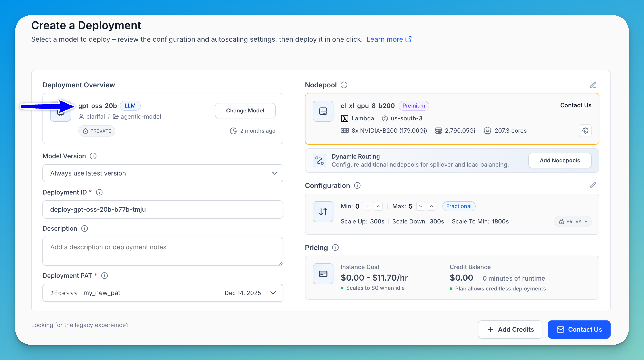This screenshot has height=360, width=644.
Task: Click info icon next to Description
Action: (84, 229)
